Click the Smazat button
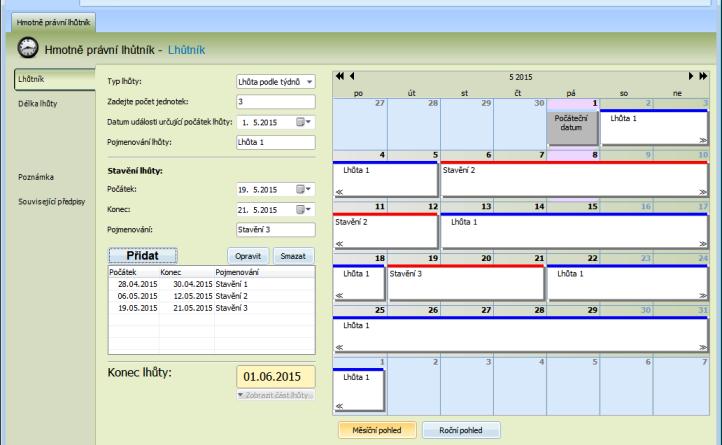 [293, 256]
